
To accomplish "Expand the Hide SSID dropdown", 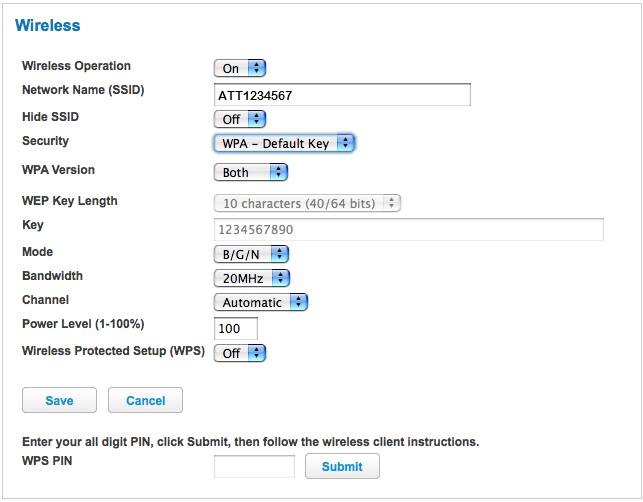I will pyautogui.click(x=240, y=119).
